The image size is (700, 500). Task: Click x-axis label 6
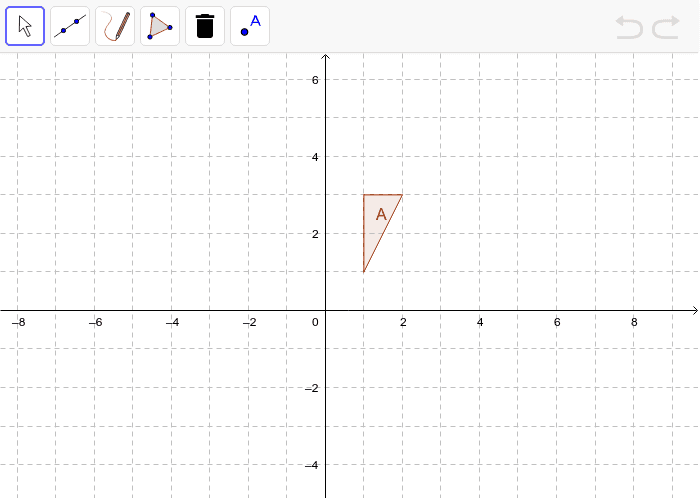(x=557, y=322)
